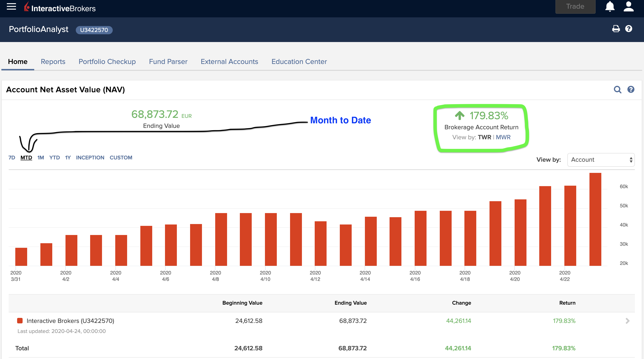
Task: Click the tallest rightmost NAV bar
Action: click(595, 219)
